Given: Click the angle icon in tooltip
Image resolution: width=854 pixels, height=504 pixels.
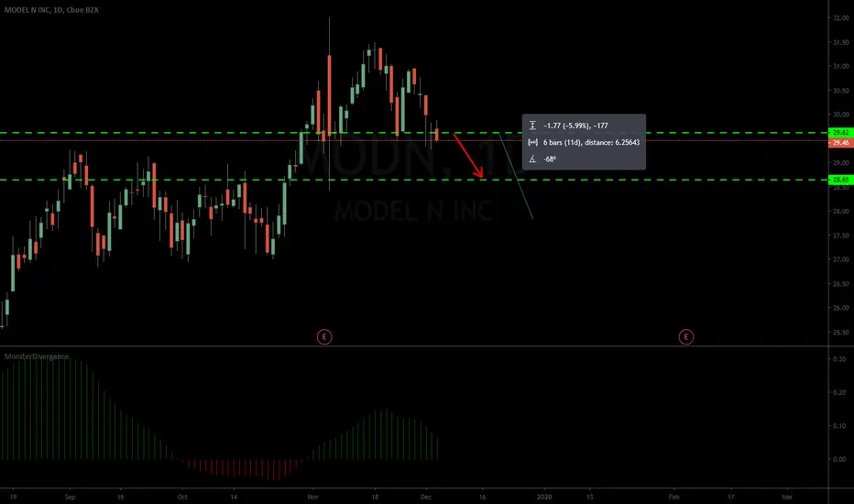Looking at the screenshot, I should pos(532,159).
